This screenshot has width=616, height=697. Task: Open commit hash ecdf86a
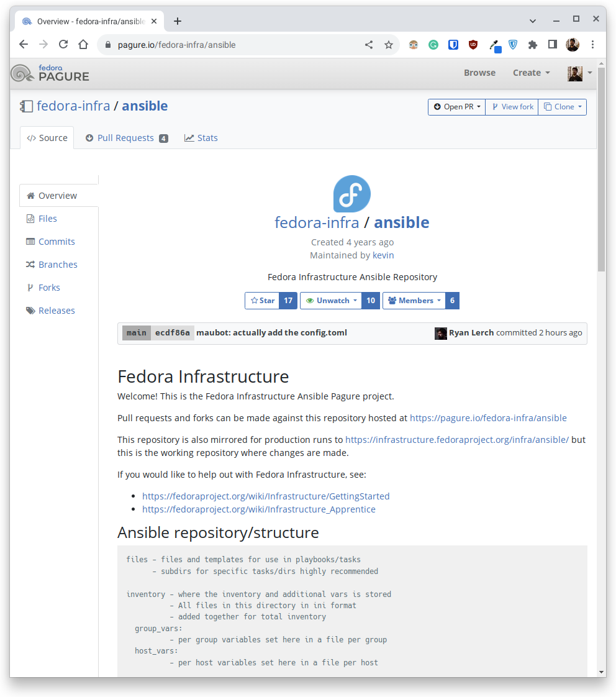[x=173, y=333]
